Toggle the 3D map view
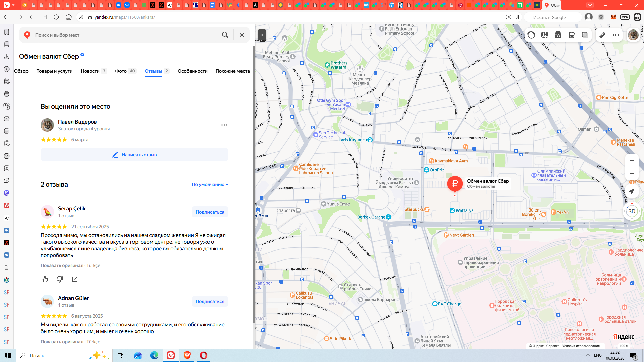Viewport: 644px width, 362px height. 632,211
